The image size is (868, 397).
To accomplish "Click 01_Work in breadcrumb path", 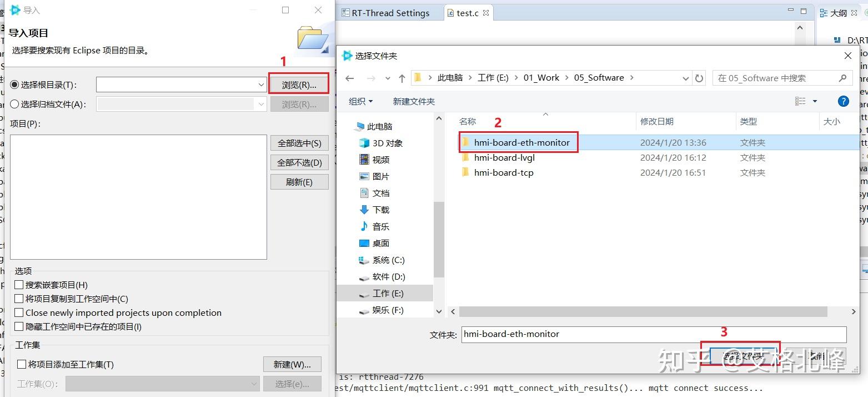I will pos(541,78).
